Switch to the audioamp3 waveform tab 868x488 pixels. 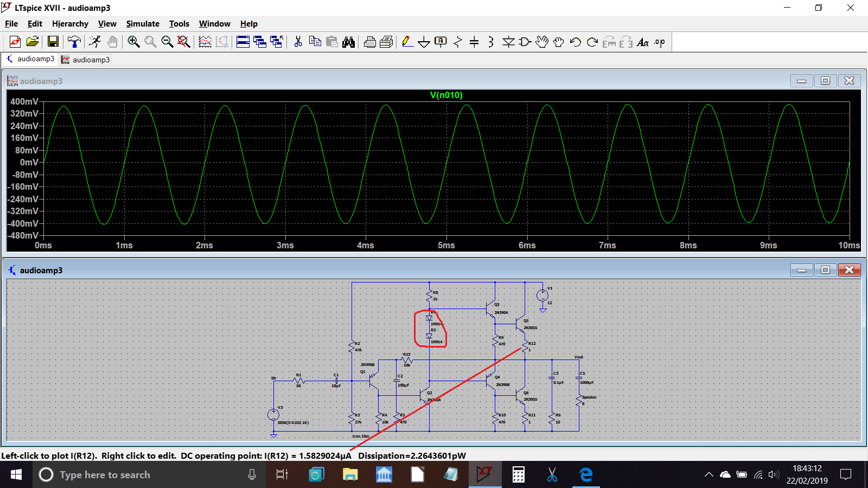(86, 60)
